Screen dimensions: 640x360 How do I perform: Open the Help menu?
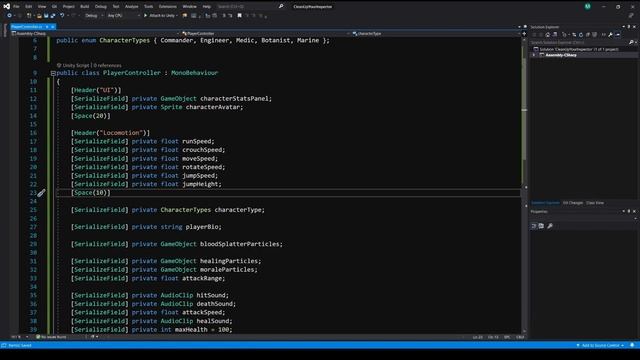coord(207,7)
